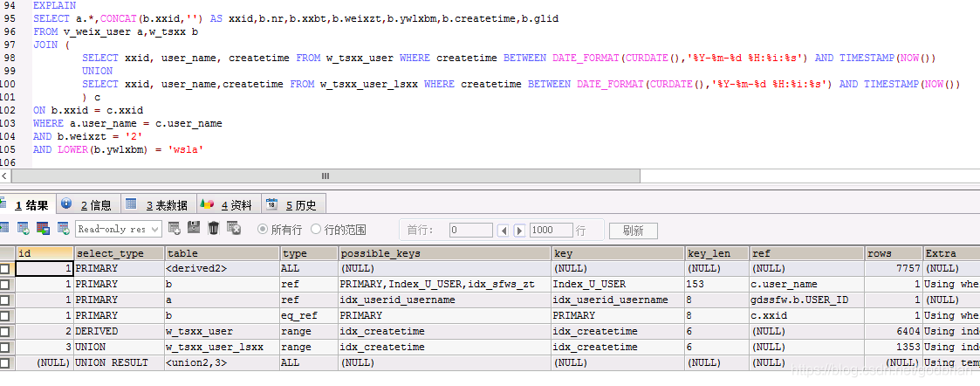Click EXPLAIN keyword on line 94
The width and height of the screenshot is (980, 386).
pyautogui.click(x=54, y=5)
